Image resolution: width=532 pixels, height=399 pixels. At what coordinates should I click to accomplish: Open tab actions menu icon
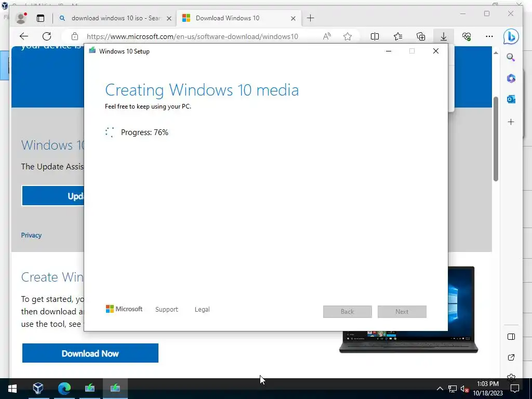(41, 18)
